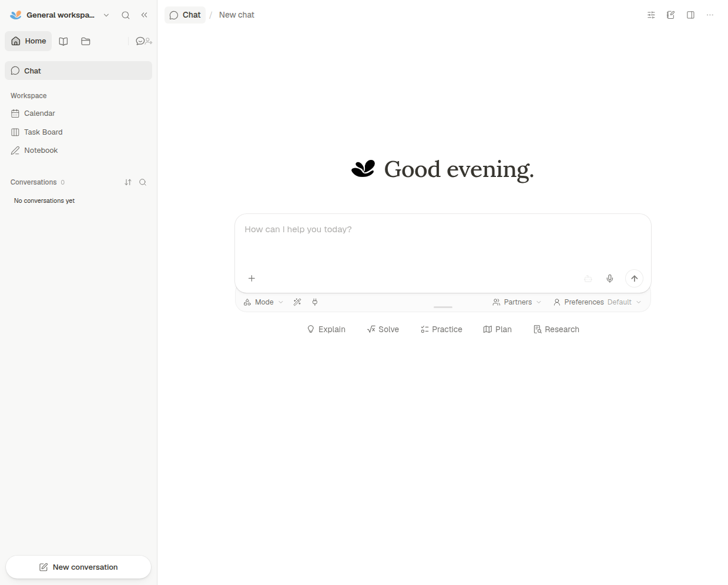
Task: Toggle the right side panel icon
Action: click(x=690, y=15)
